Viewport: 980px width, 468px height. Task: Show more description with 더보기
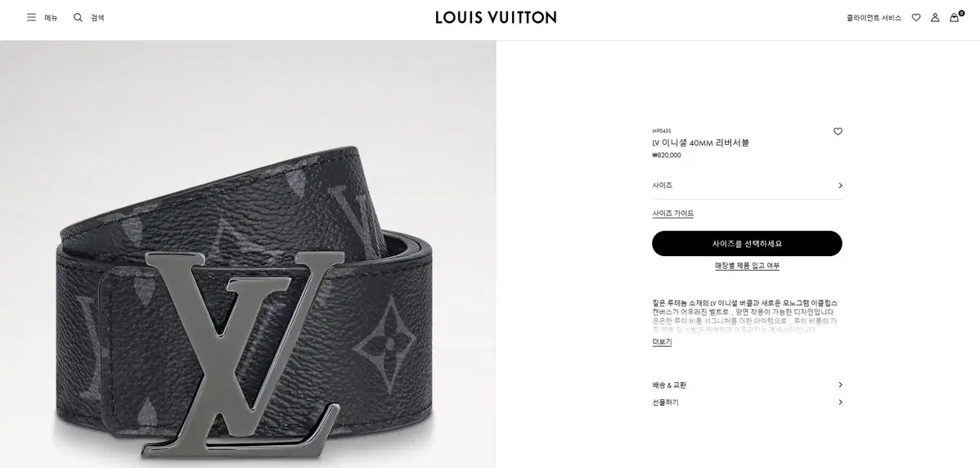(x=662, y=342)
